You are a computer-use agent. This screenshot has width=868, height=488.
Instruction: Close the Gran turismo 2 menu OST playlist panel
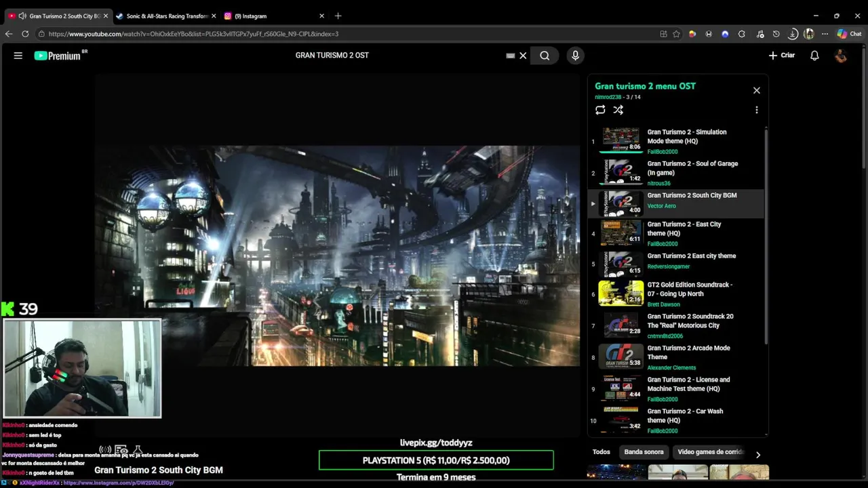tap(757, 90)
